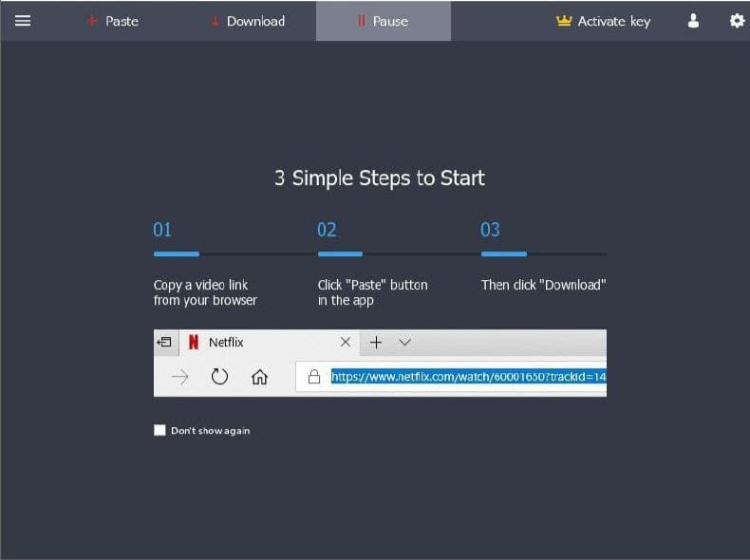
Task: Click the Download button
Action: tap(247, 21)
